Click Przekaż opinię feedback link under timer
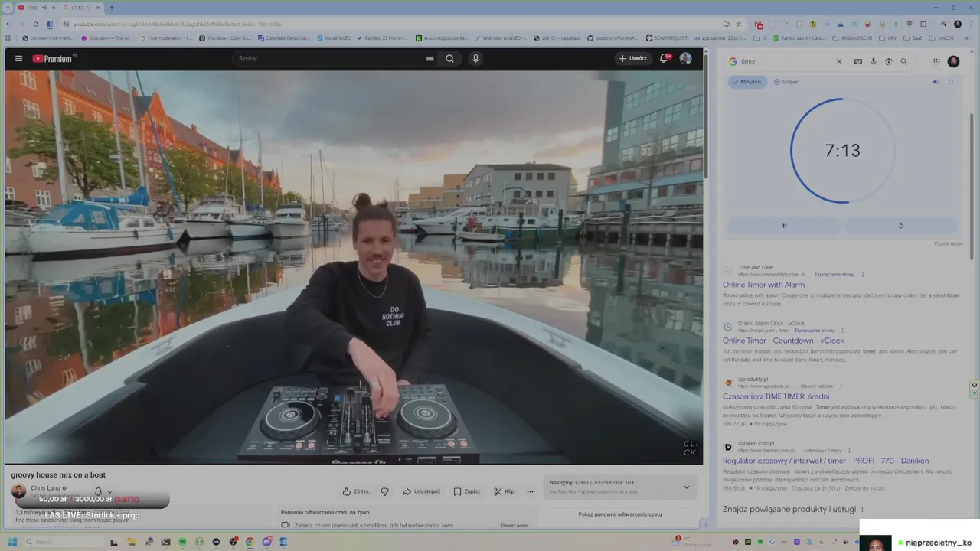 (949, 243)
